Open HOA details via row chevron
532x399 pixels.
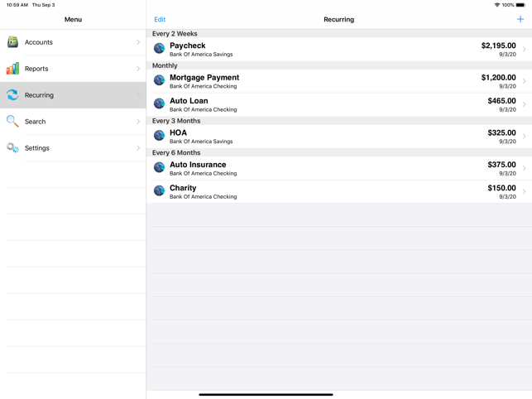coord(525,137)
